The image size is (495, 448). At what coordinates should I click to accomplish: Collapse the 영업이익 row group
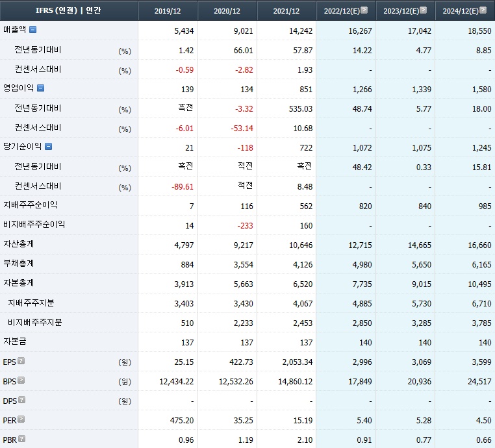[x=40, y=88]
